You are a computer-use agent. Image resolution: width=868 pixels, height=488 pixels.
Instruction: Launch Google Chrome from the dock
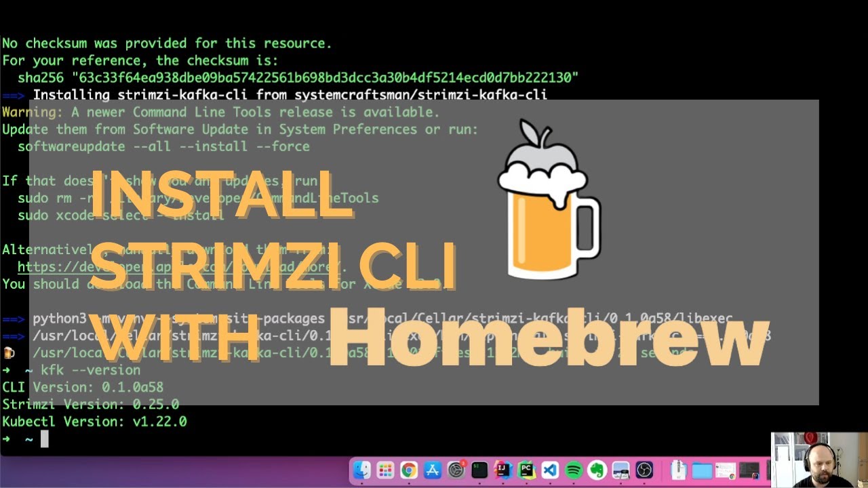click(x=409, y=470)
